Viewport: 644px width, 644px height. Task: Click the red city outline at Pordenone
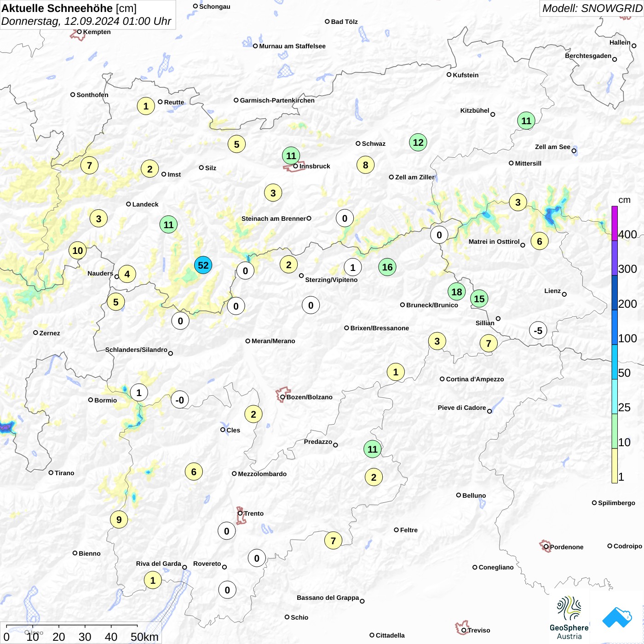pyautogui.click(x=545, y=546)
